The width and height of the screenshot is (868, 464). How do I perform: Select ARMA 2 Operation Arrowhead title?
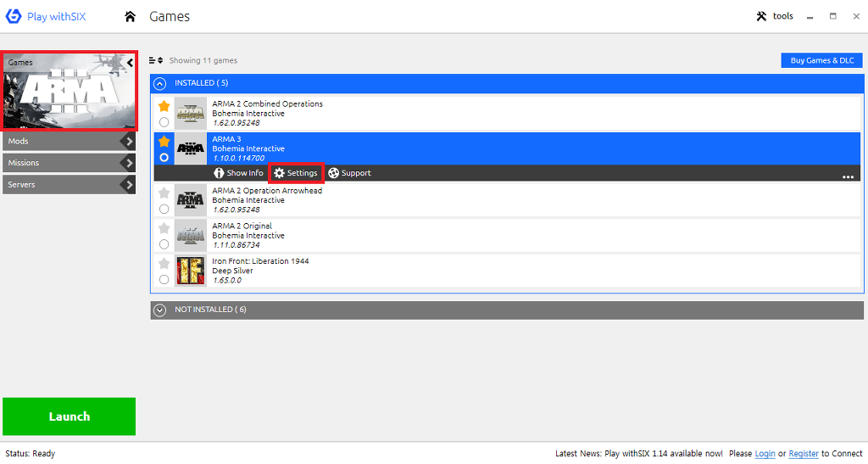(x=267, y=191)
